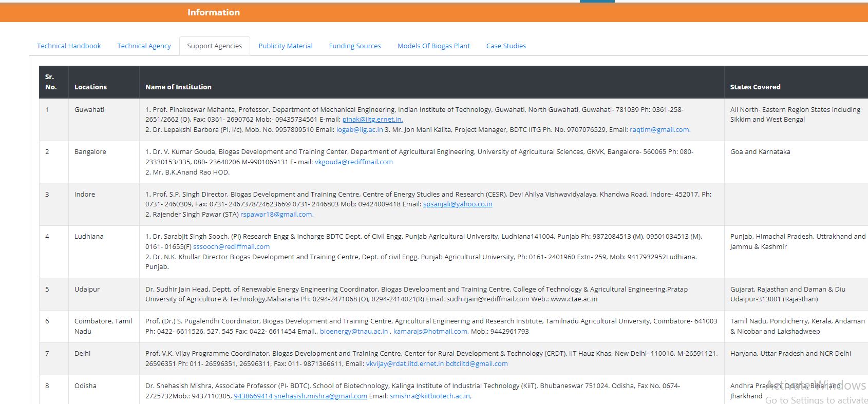Click the rspawar18@gmail.com email link

point(276,214)
